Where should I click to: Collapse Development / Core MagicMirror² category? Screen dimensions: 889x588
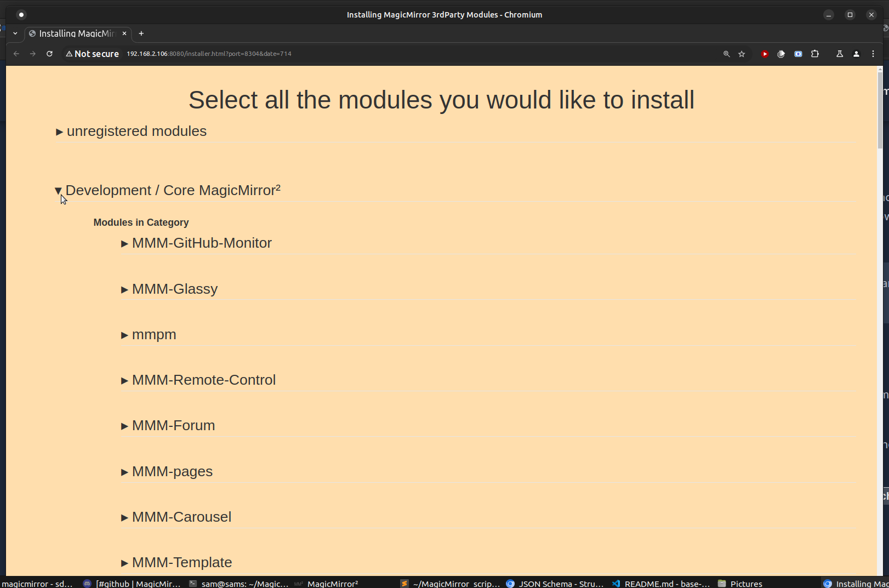[x=168, y=190]
